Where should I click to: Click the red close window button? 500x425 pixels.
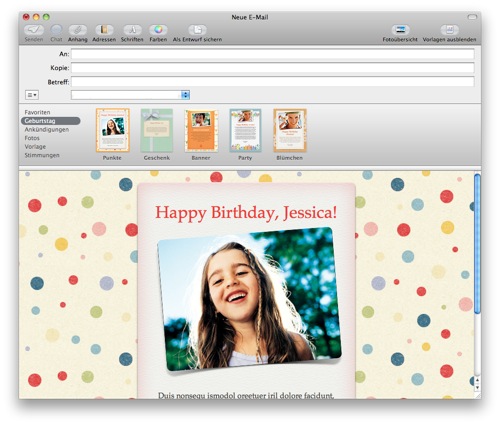point(26,17)
